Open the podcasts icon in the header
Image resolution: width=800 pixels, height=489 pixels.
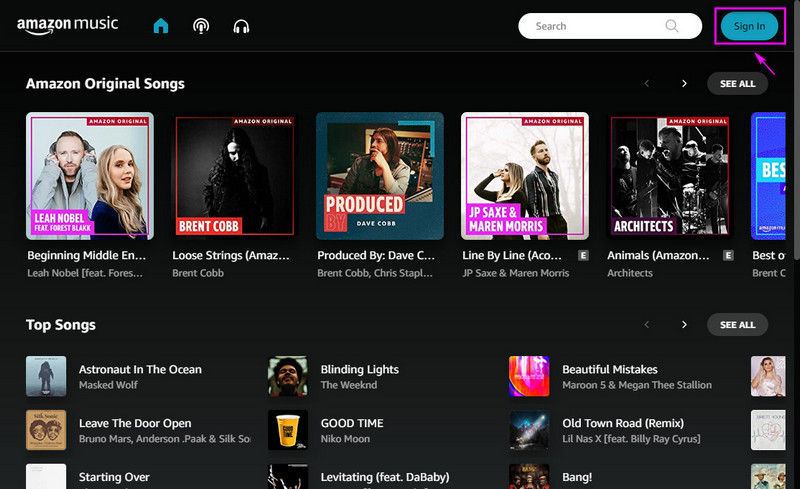pyautogui.click(x=201, y=26)
